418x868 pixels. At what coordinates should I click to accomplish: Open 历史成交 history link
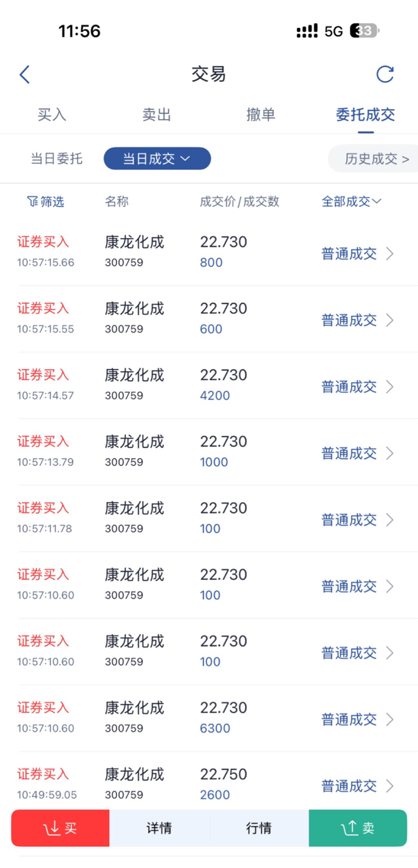click(376, 159)
